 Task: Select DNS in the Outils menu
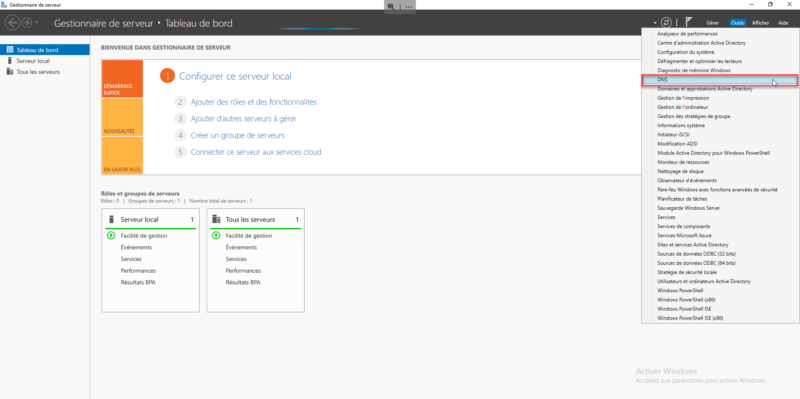coord(720,80)
